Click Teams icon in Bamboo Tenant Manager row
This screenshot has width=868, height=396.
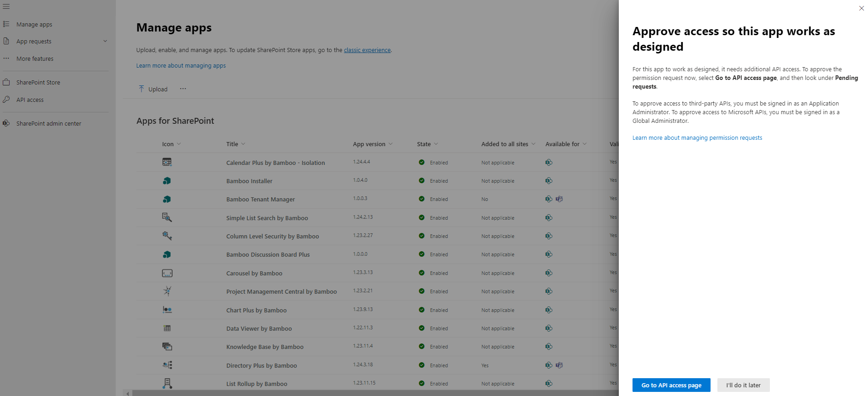tap(559, 199)
